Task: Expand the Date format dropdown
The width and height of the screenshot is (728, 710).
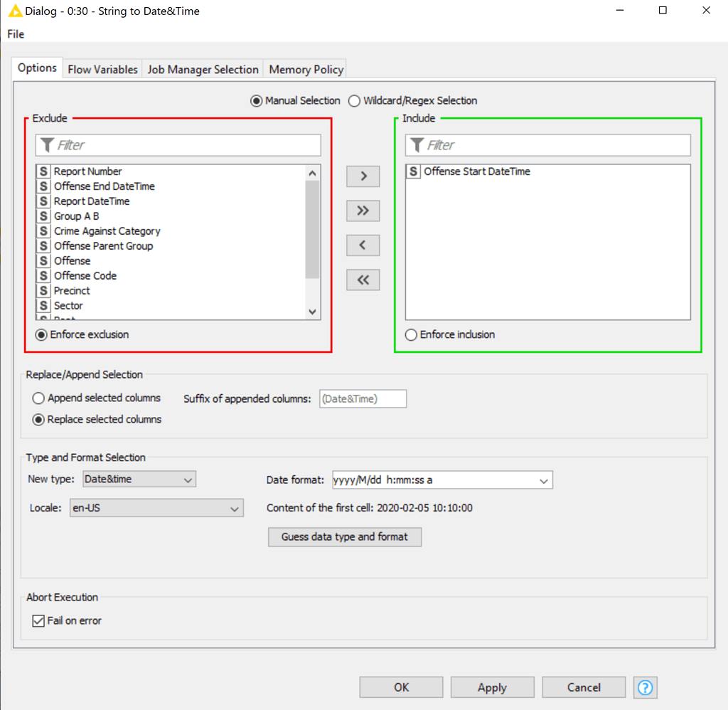Action: [544, 479]
